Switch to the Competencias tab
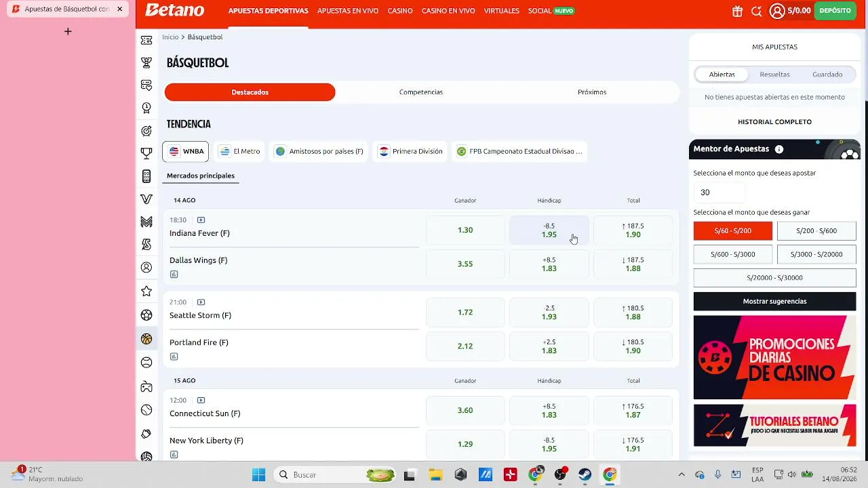Viewport: 868px width, 488px height. pos(421,92)
